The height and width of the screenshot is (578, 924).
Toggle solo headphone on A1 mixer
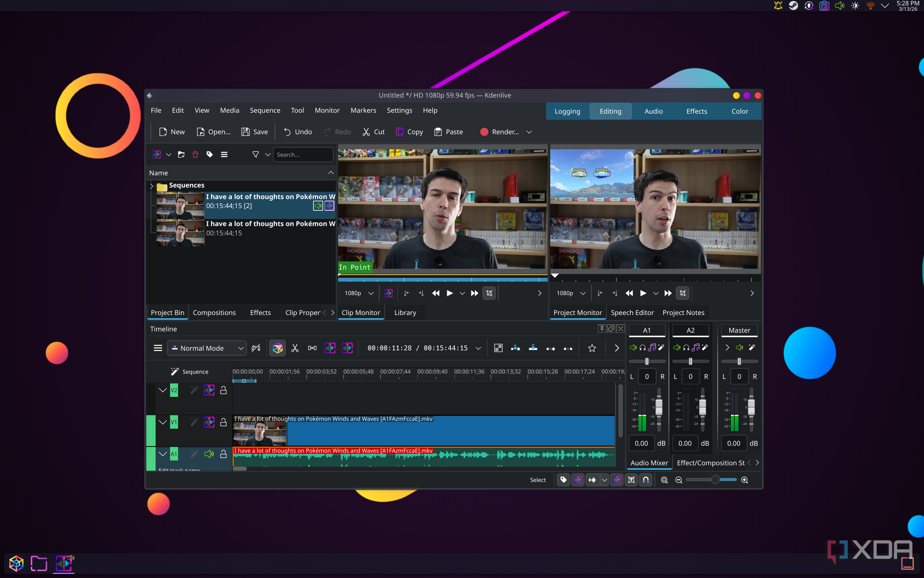coord(643,347)
